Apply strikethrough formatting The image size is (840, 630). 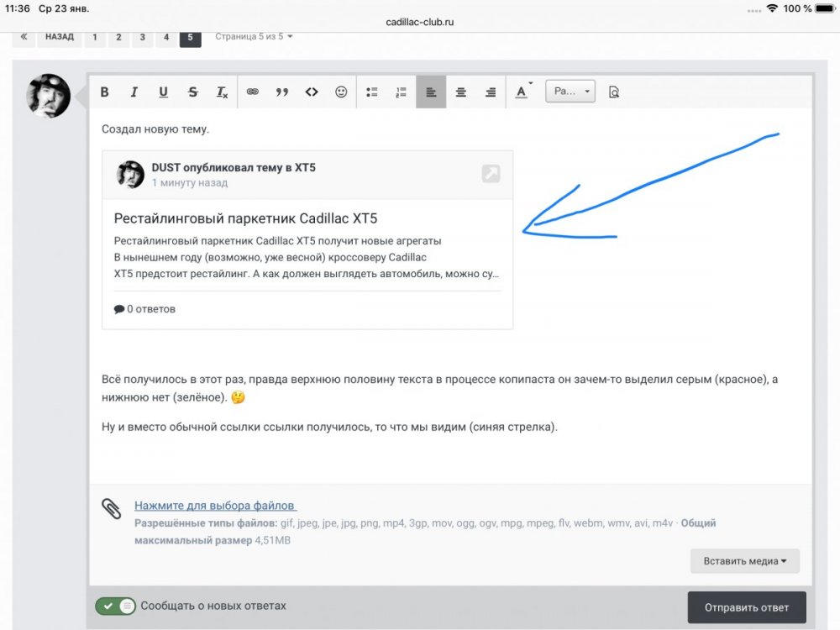tap(192, 92)
